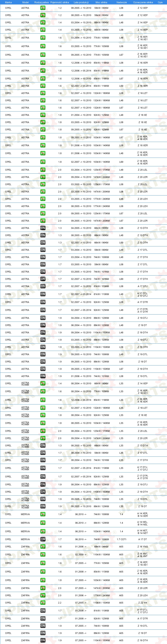Image resolution: width=167 pixels, height=644 pixels.
Task: Click petrol icon in Astra L67 Z 16 LET row
Action: [43, 108]
